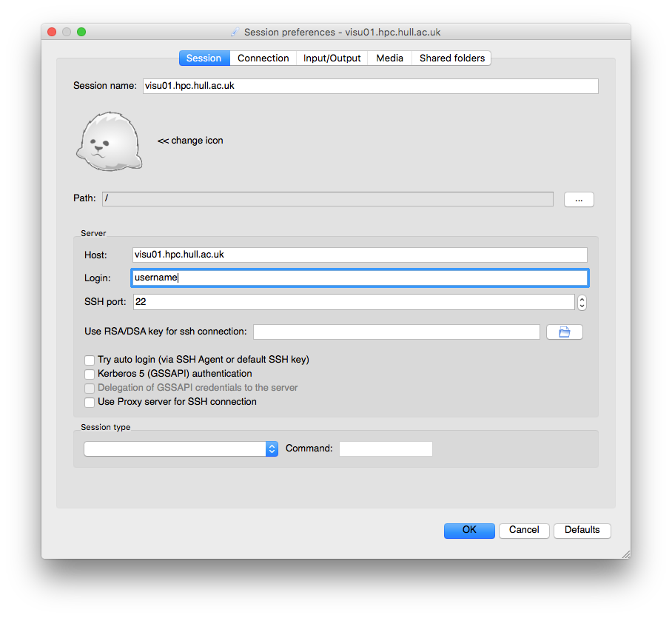Focus the Host input field

(360, 255)
